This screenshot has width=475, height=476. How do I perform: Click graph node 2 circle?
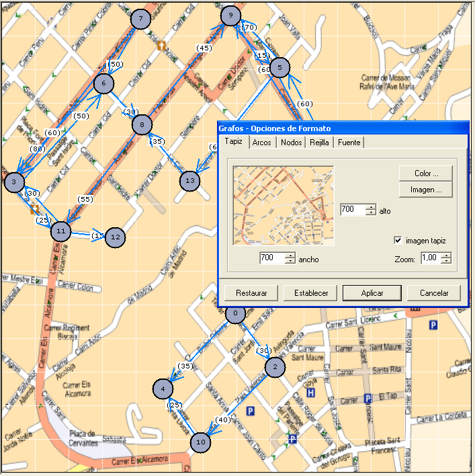(x=275, y=368)
